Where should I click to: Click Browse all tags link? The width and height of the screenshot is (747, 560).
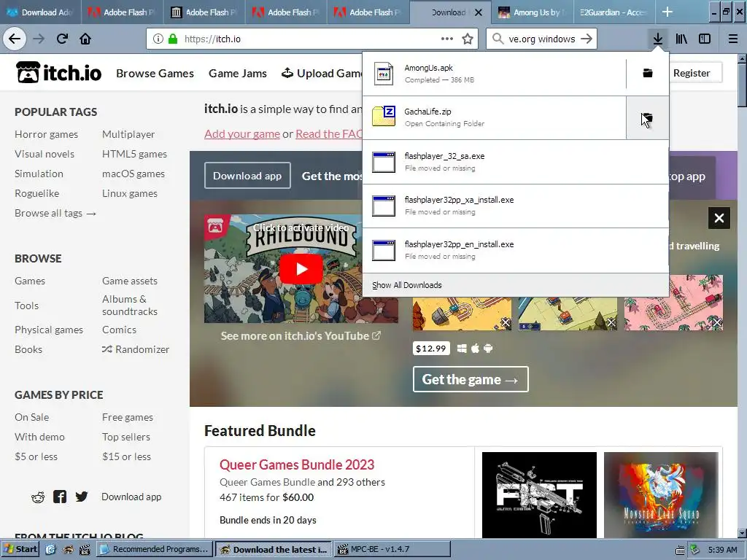click(x=55, y=213)
